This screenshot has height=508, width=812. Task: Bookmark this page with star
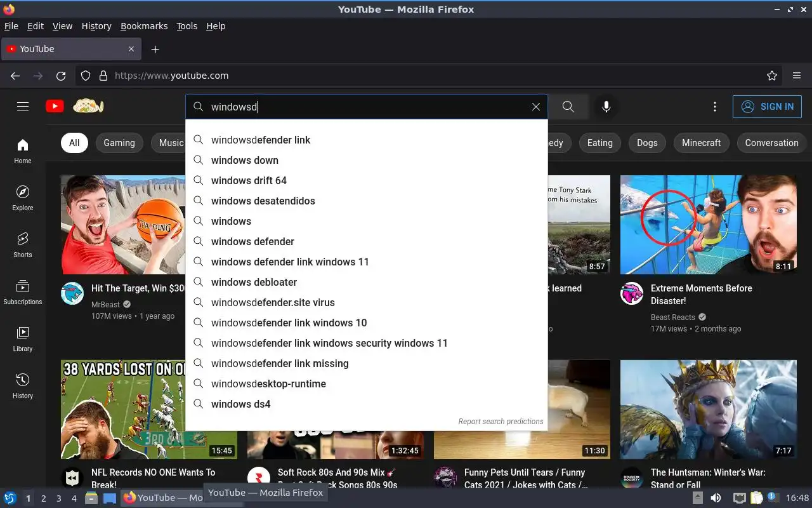coord(772,76)
